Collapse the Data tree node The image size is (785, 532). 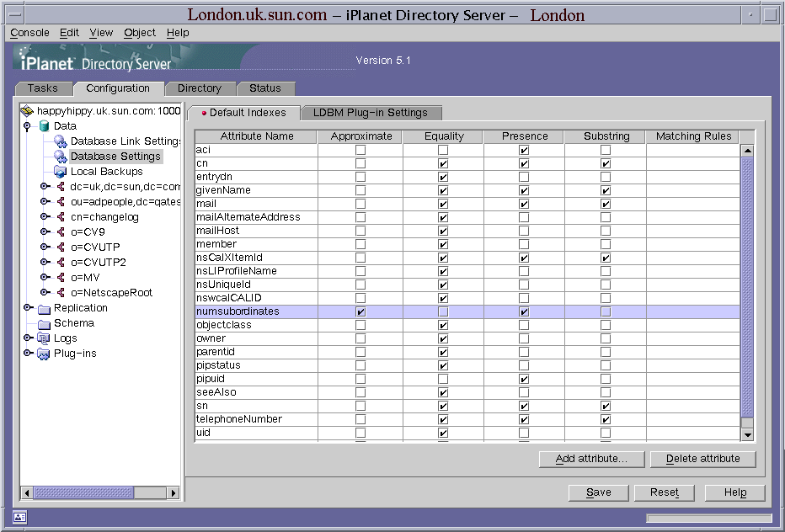click(x=27, y=126)
